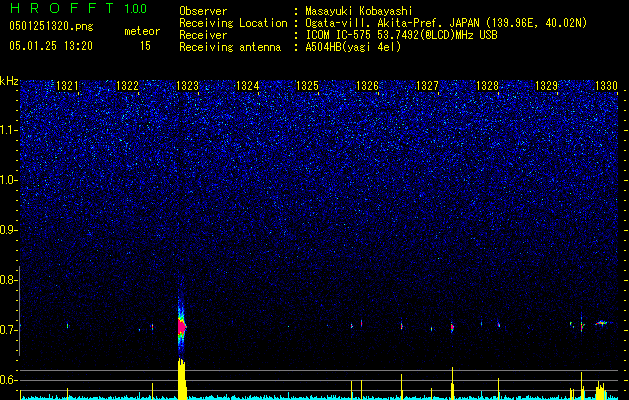
Task: Click the 0.7 frequency axis label
Action: (x=8, y=330)
